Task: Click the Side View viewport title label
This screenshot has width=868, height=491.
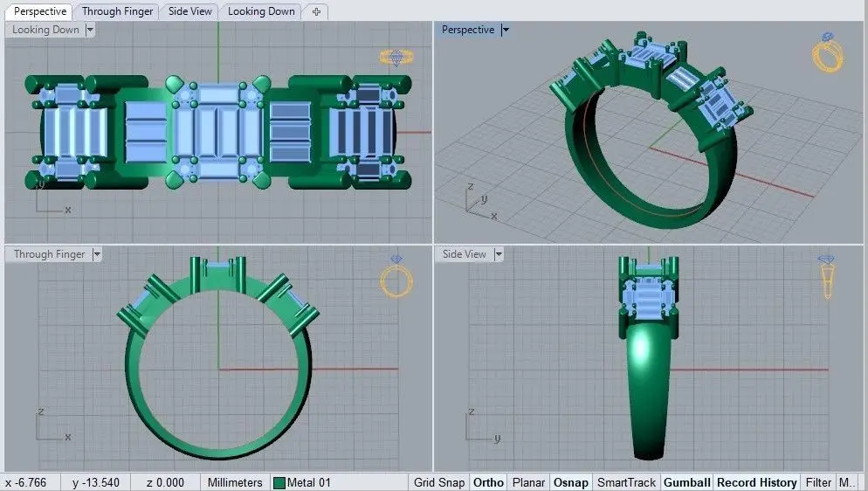Action: 464,254
